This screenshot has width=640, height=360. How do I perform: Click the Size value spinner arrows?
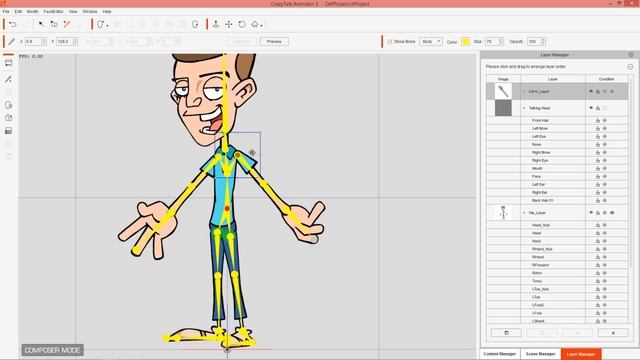[x=501, y=42]
